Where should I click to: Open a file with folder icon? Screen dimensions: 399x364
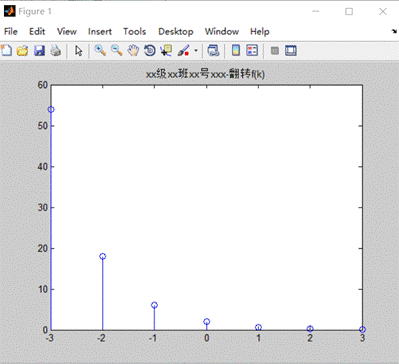click(x=23, y=51)
